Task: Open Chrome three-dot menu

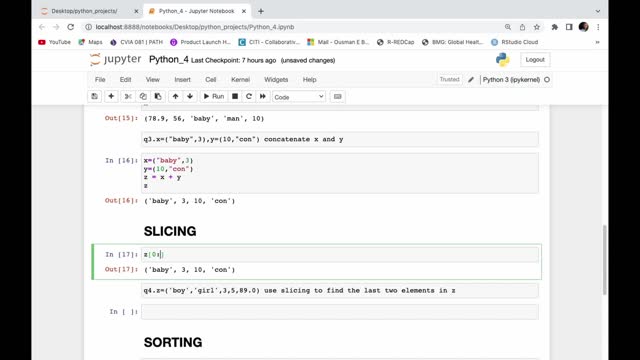Action: point(598,27)
